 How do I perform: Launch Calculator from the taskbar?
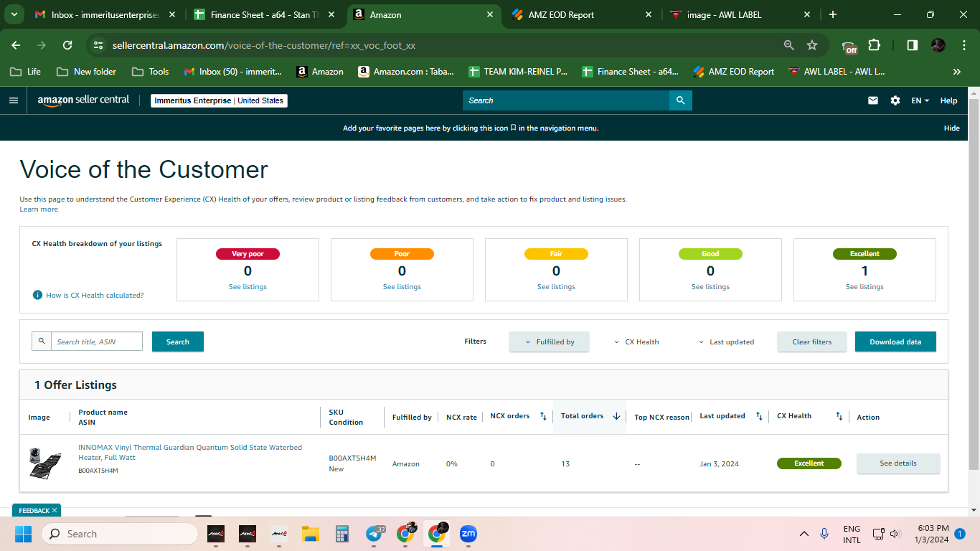point(342,534)
